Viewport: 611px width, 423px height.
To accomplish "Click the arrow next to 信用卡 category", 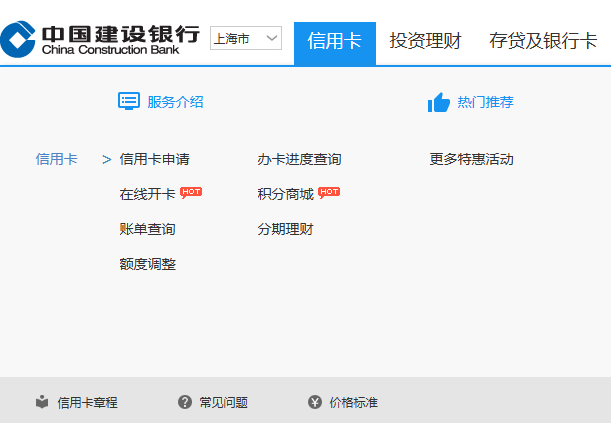I will click(106, 159).
